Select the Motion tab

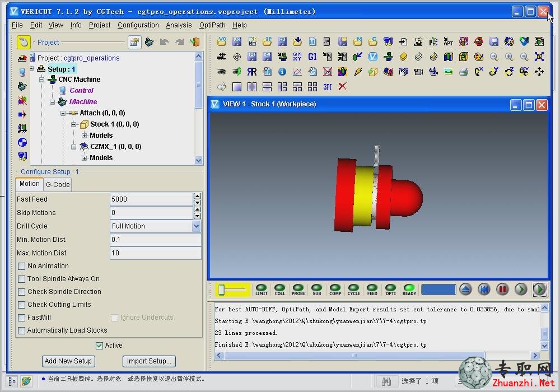[30, 184]
